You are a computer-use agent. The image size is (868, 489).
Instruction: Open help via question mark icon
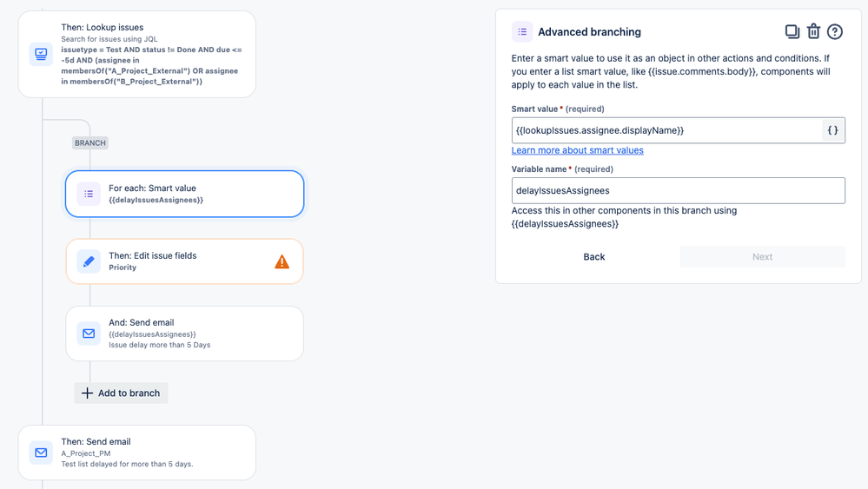pos(835,32)
